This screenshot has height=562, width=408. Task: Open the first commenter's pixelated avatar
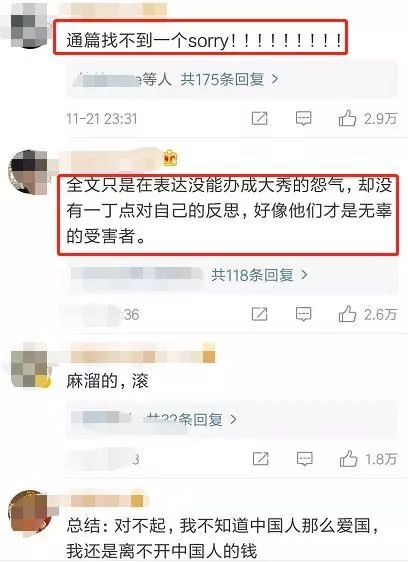[x=29, y=25]
